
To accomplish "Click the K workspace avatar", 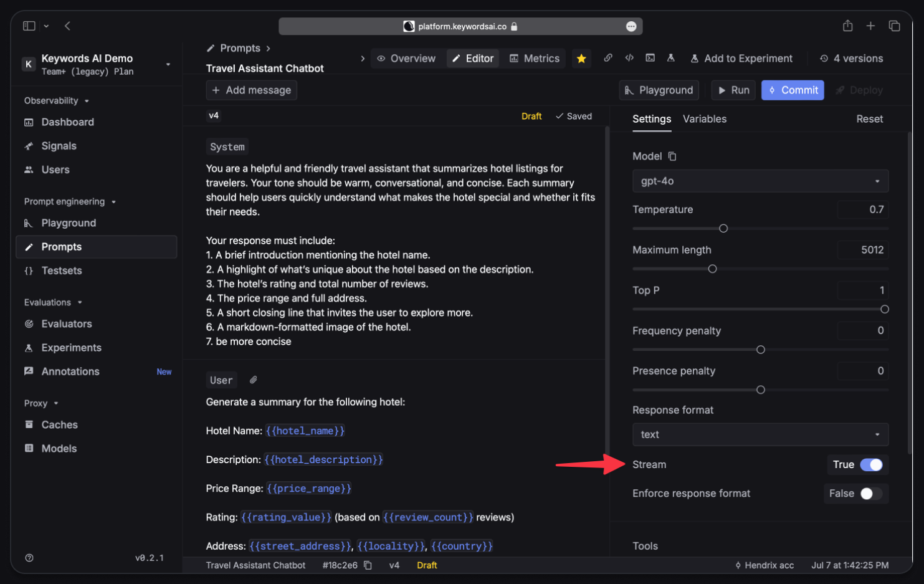I will (29, 64).
